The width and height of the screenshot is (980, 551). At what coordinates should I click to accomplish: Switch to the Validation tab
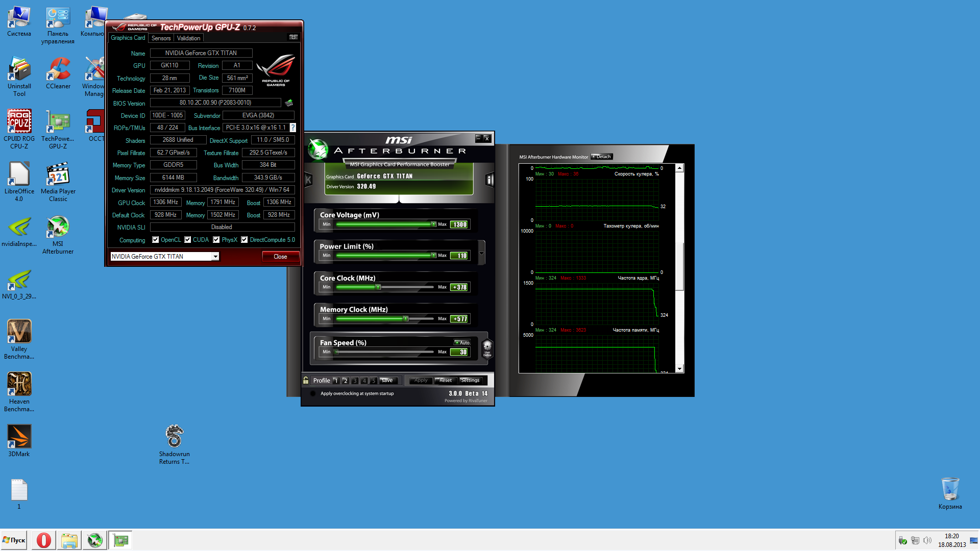pos(188,38)
